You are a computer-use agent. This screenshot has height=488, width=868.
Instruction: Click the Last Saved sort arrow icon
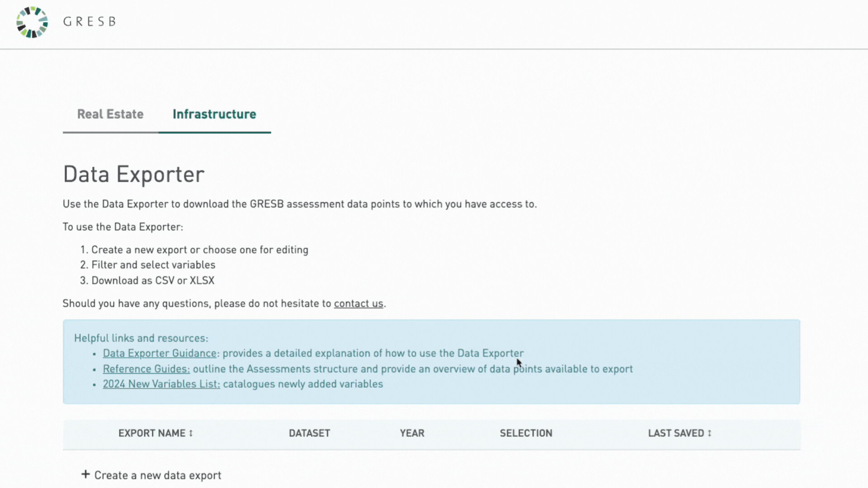(709, 433)
